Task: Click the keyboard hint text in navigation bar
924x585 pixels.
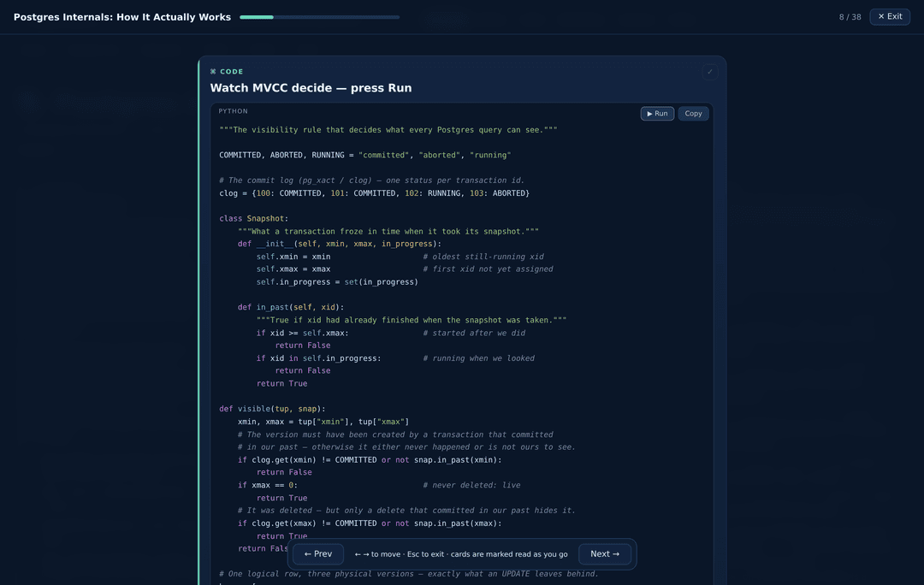Action: (x=461, y=554)
